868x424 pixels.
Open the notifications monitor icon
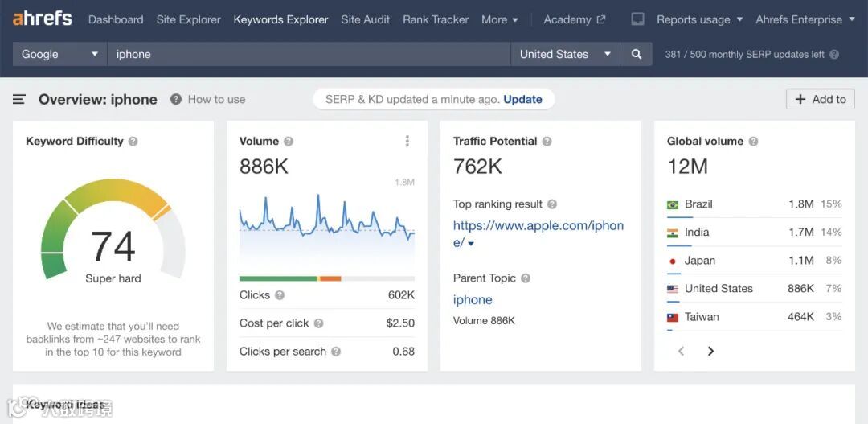pos(637,19)
